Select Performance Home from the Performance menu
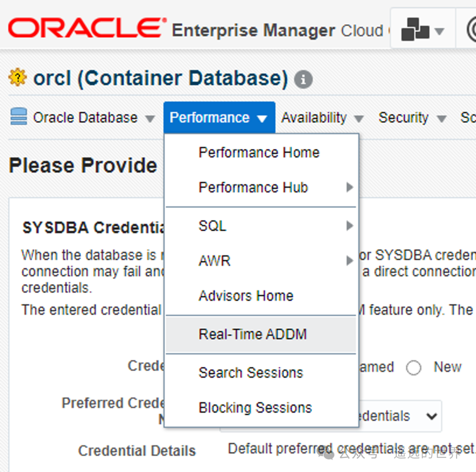The width and height of the screenshot is (476, 472). pos(259,152)
